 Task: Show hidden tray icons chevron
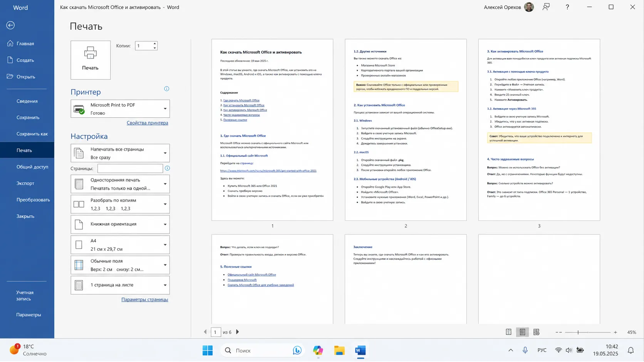pos(511,350)
